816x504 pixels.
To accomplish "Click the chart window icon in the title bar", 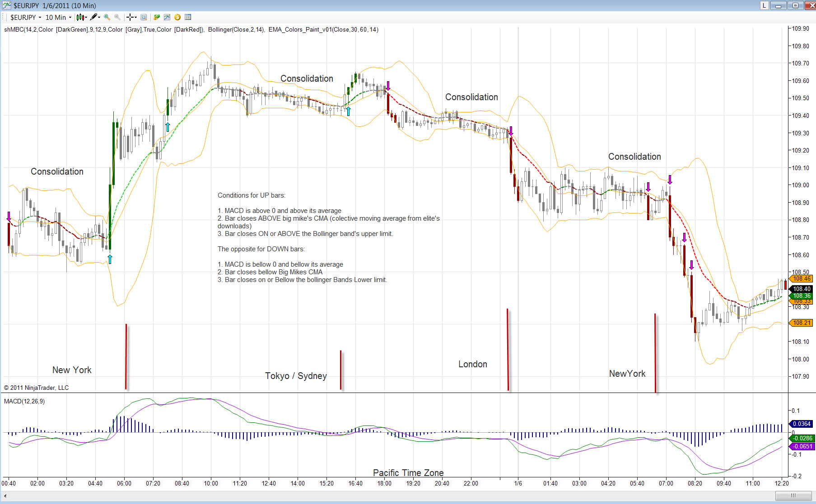I will 6,5.
